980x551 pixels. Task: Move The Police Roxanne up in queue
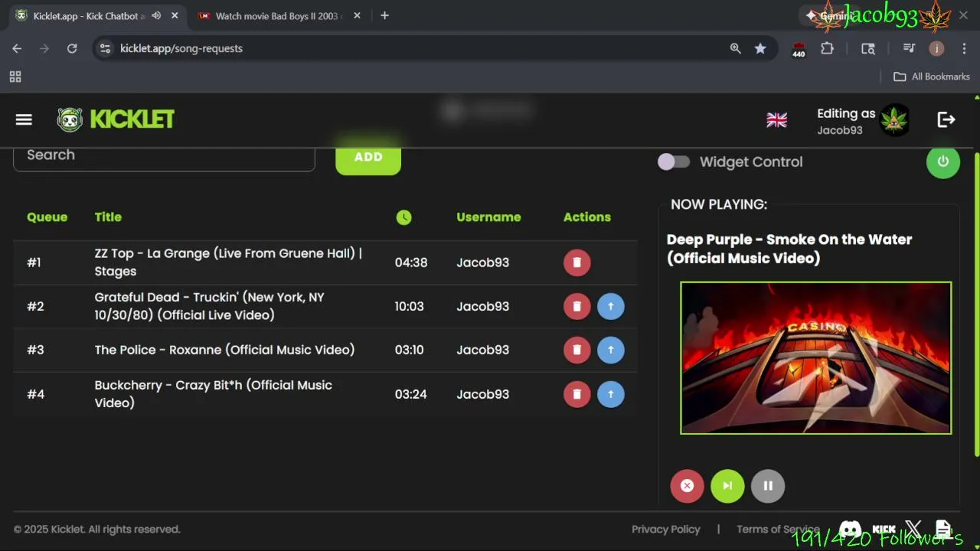coord(610,350)
